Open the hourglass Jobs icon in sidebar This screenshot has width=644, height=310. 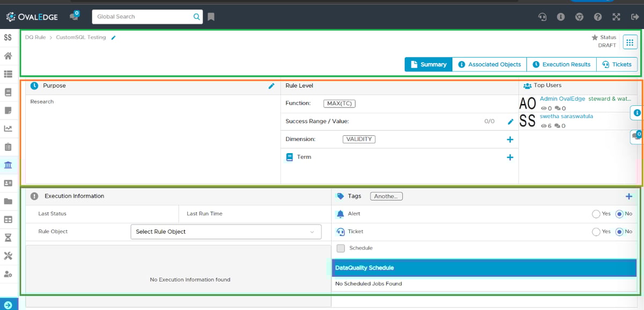[8, 237]
